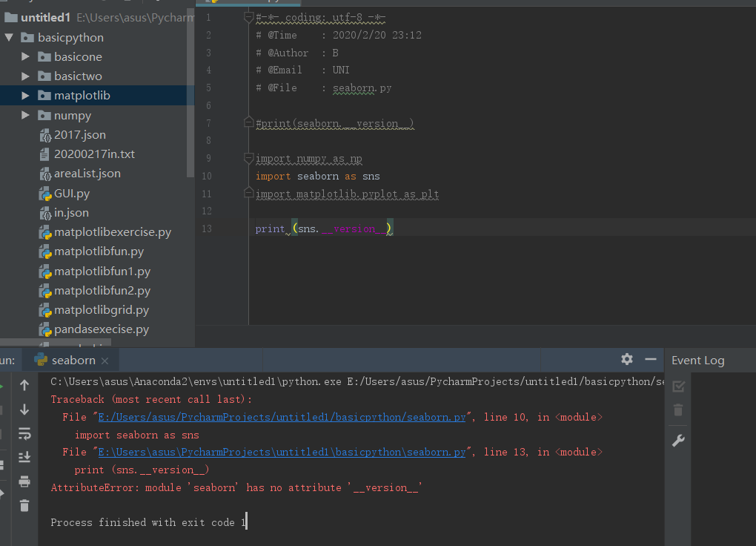Click the Print icon in Run toolbar
Viewport: 756px width, 546px height.
pos(24,481)
